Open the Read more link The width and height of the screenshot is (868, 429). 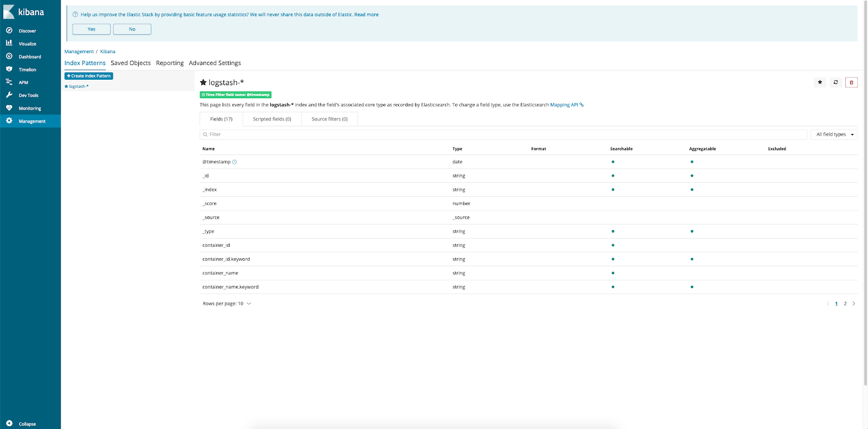[x=366, y=15]
